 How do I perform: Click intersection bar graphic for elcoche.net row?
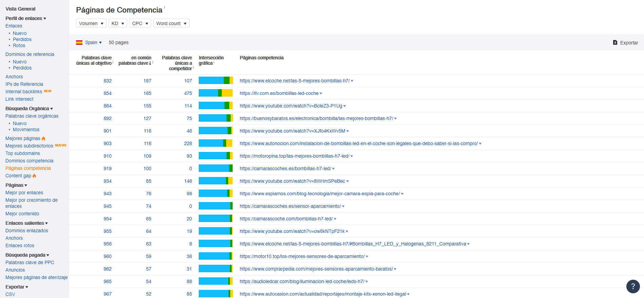[x=216, y=81]
